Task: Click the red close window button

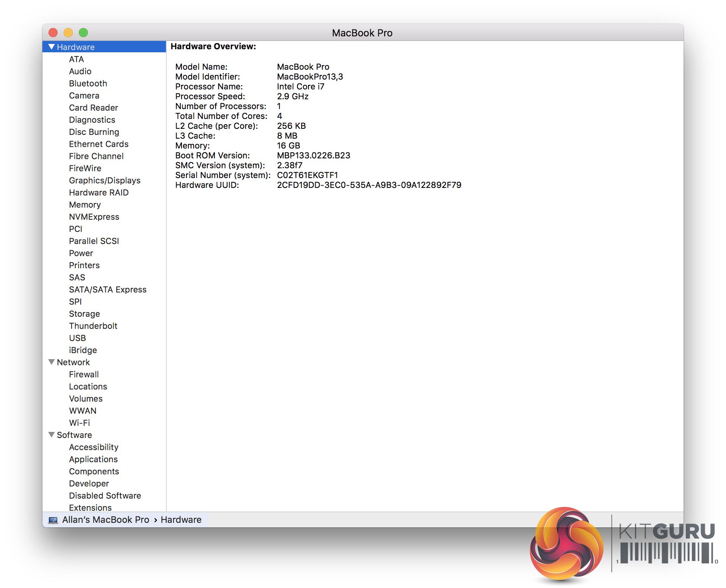Action: click(x=53, y=33)
